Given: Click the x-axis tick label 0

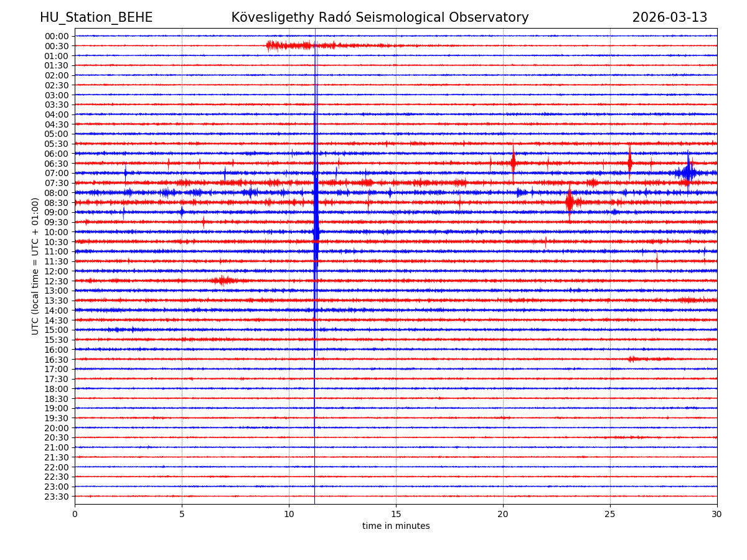Looking at the screenshot, I should (75, 514).
